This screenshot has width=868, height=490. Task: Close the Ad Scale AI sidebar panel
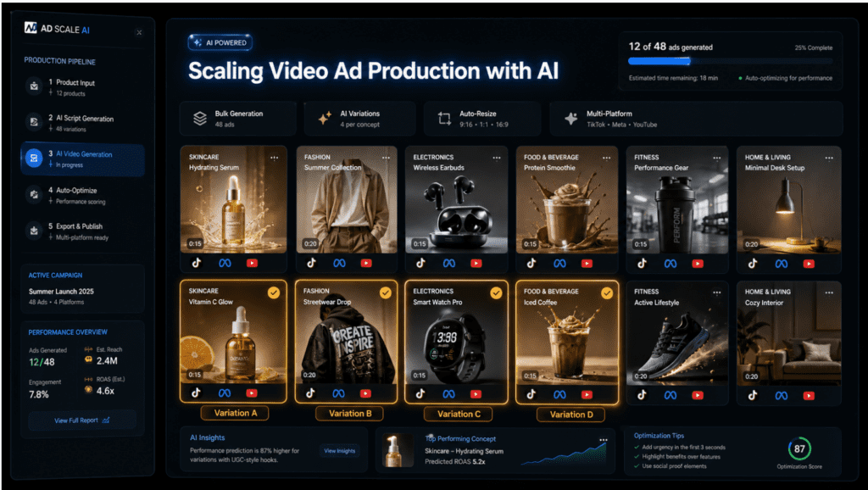point(139,33)
